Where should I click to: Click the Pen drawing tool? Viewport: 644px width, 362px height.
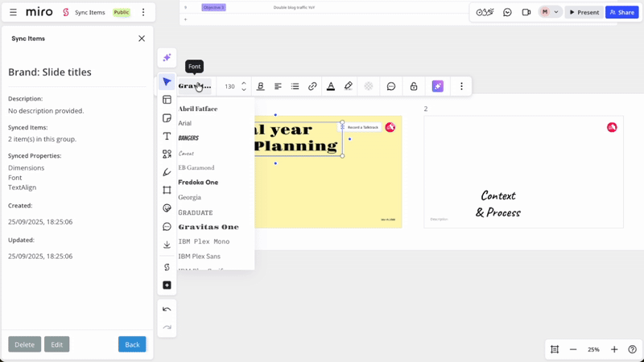click(x=167, y=172)
